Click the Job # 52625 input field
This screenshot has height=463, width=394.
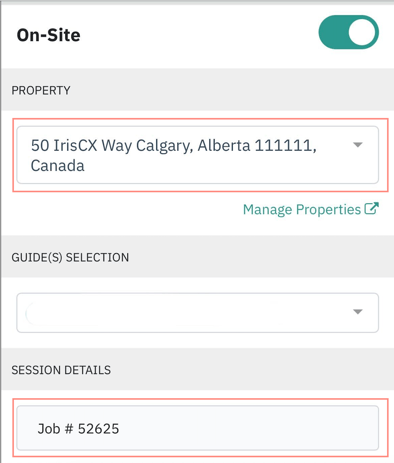pos(198,428)
